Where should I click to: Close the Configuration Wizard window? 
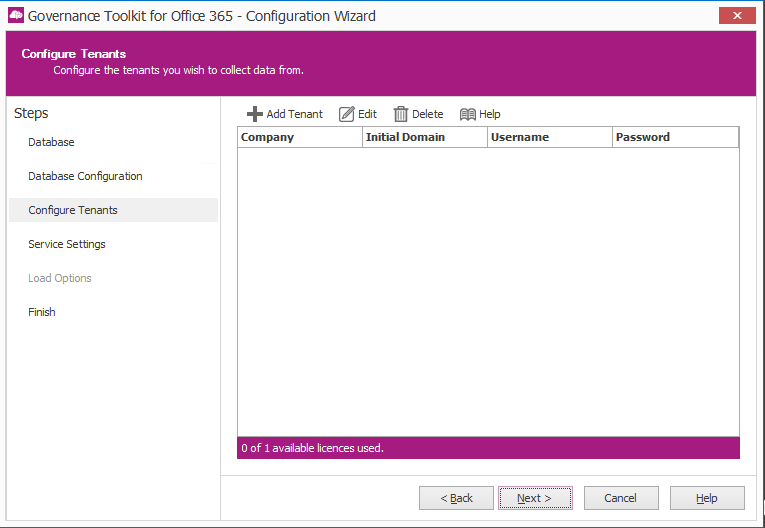[737, 15]
